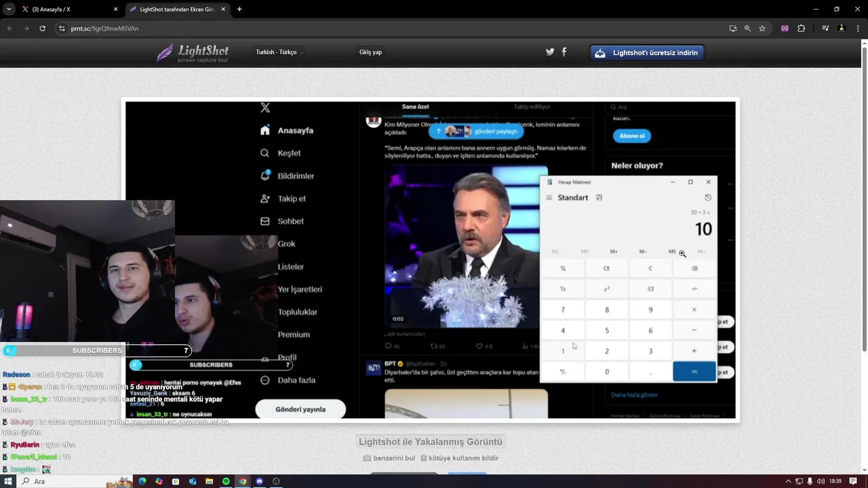Switch to the Anasayfa / X tab
This screenshot has width=868, height=488.
coord(69,9)
